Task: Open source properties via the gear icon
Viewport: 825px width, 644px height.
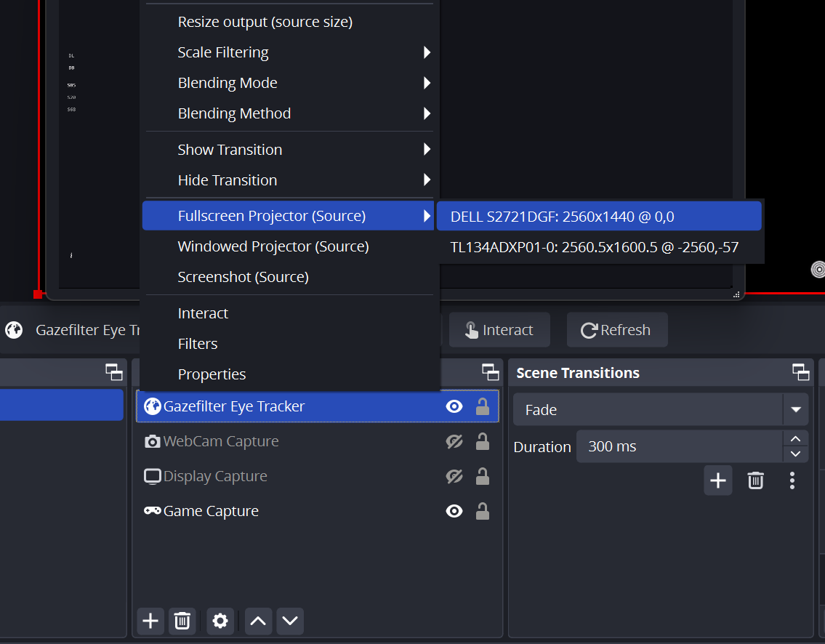Action: pos(220,621)
